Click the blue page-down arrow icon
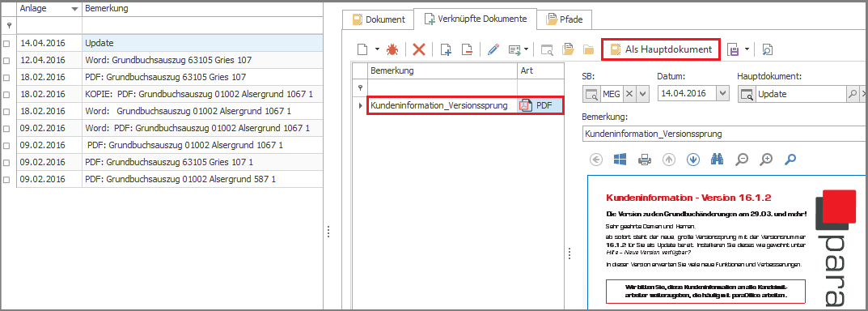This screenshot has width=868, height=311. [693, 160]
